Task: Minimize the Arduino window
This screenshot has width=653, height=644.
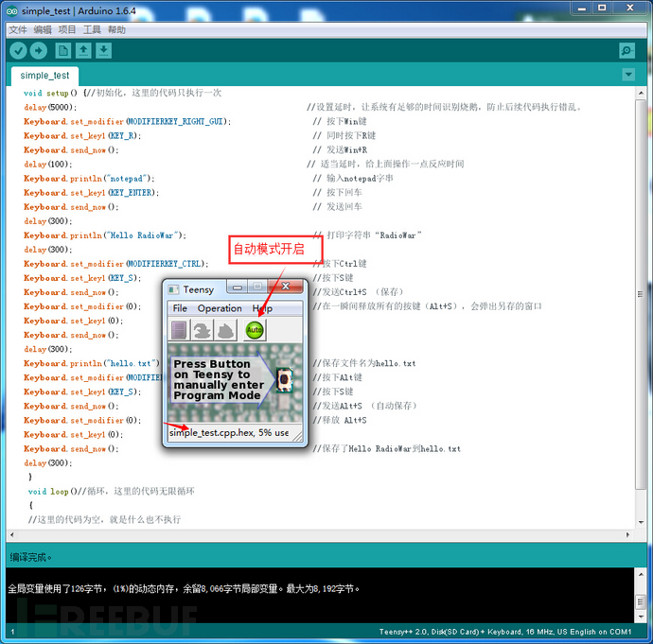Action: tap(582, 8)
